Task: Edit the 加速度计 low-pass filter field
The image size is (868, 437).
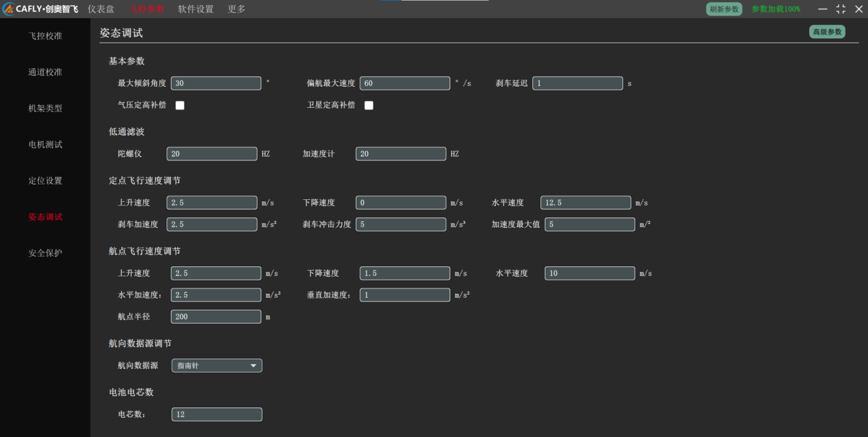Action: pos(401,154)
